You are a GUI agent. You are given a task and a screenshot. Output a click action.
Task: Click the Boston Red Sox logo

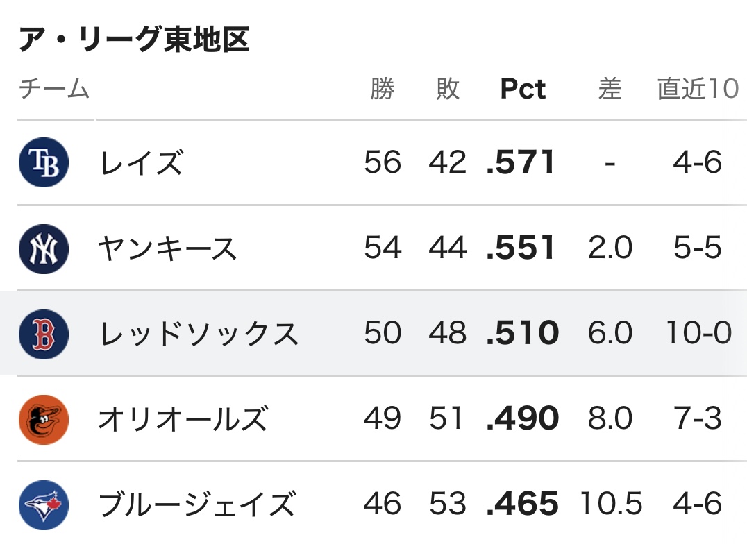(44, 334)
